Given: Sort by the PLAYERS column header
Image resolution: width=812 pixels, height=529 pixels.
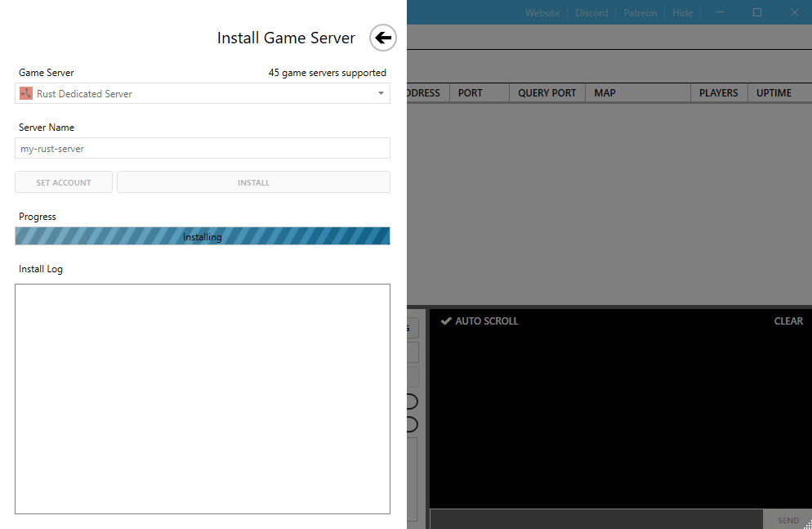Looking at the screenshot, I should tap(718, 93).
